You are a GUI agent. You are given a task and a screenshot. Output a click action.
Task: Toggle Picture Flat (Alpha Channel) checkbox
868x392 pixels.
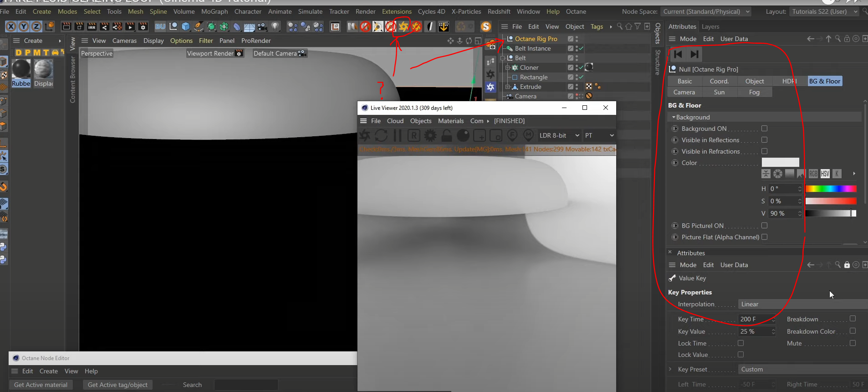pyautogui.click(x=765, y=237)
